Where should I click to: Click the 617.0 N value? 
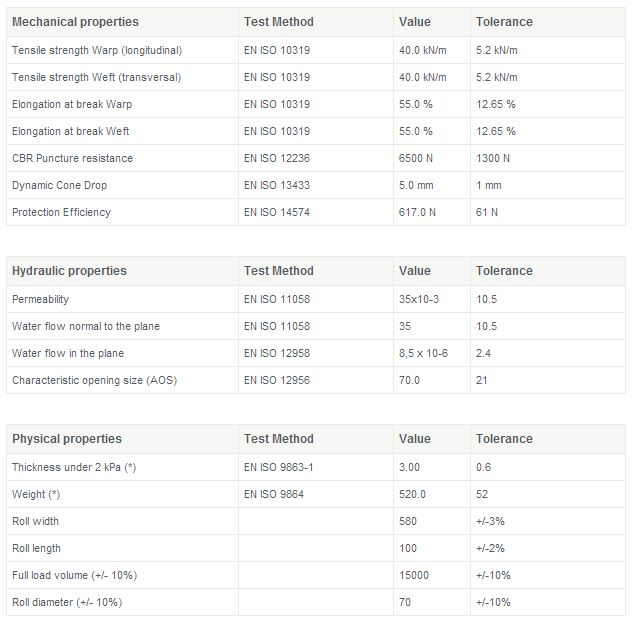pyautogui.click(x=416, y=212)
